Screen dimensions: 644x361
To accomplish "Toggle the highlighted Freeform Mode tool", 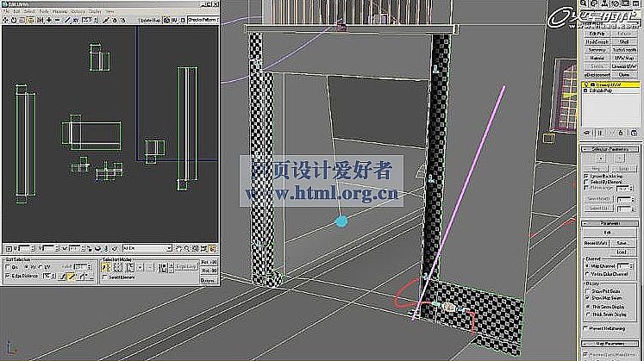I will (30, 20).
